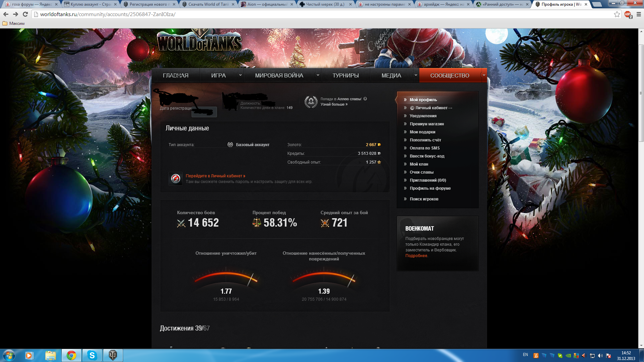Click the explosion icon by average experience
Viewport: 644px width, 362px height.
click(x=325, y=223)
